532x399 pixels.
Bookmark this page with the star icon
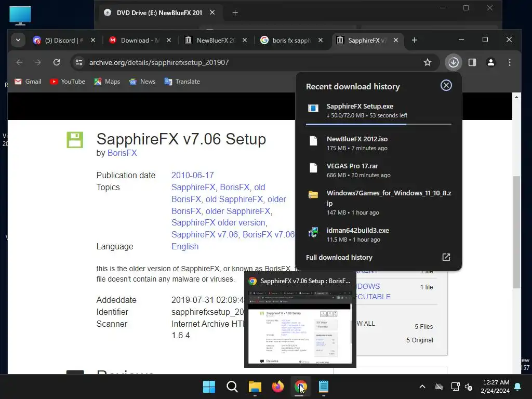[428, 62]
